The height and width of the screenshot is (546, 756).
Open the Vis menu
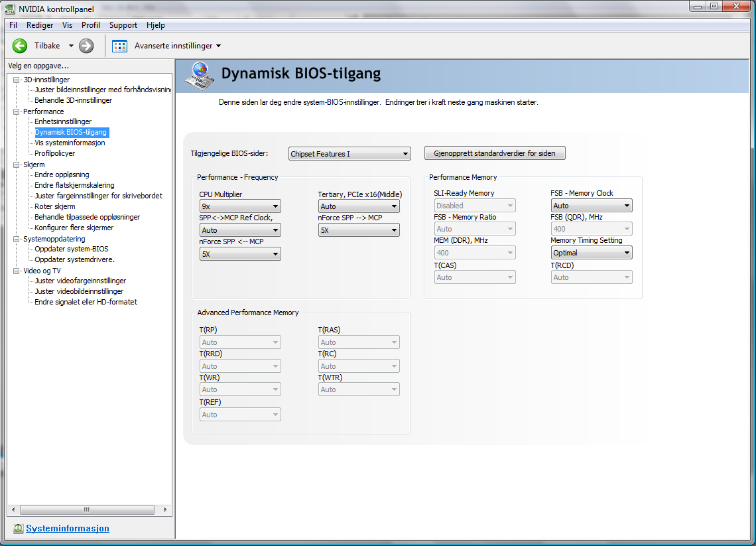(67, 25)
